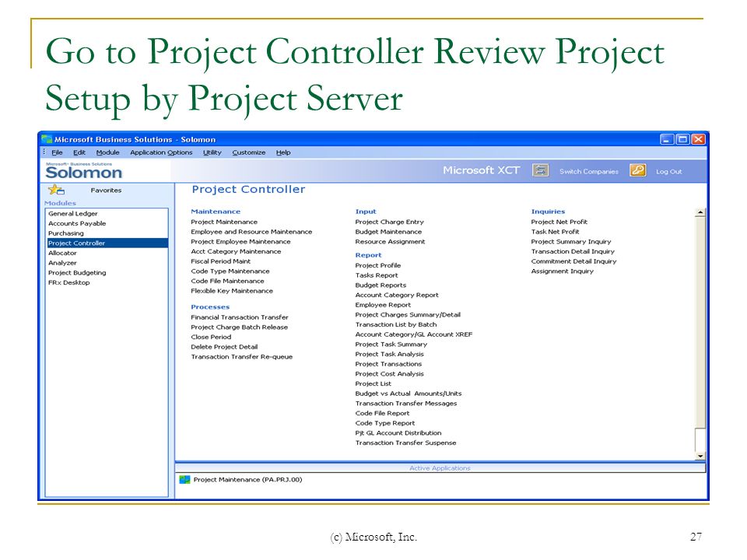Open the Customize menu
The image size is (747, 560).
tap(249, 152)
